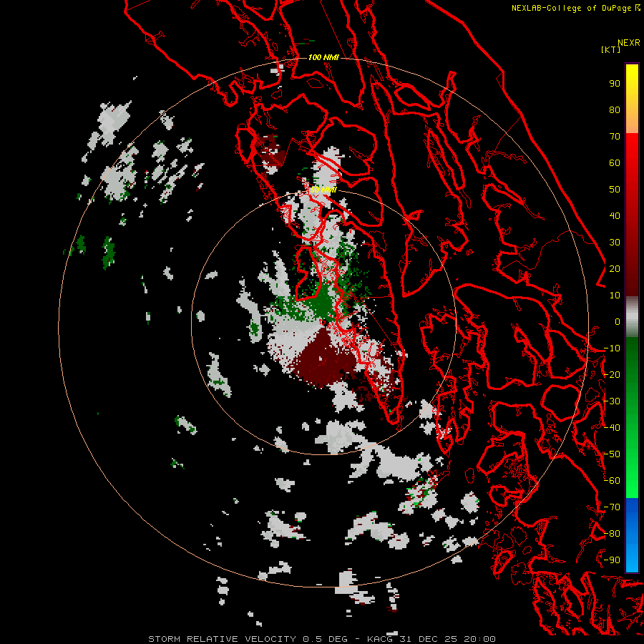The width and height of the screenshot is (644, 644).
Task: Click the positive 60 scale label
Action: click(615, 162)
